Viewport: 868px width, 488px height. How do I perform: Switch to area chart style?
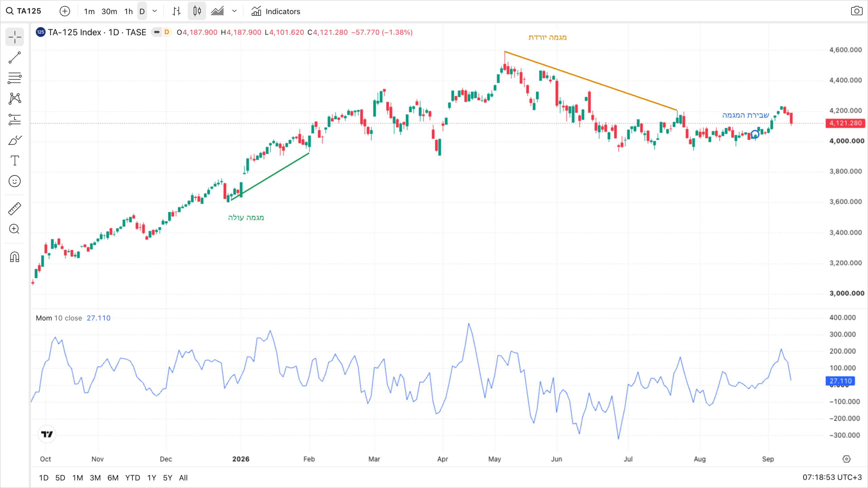click(x=217, y=11)
